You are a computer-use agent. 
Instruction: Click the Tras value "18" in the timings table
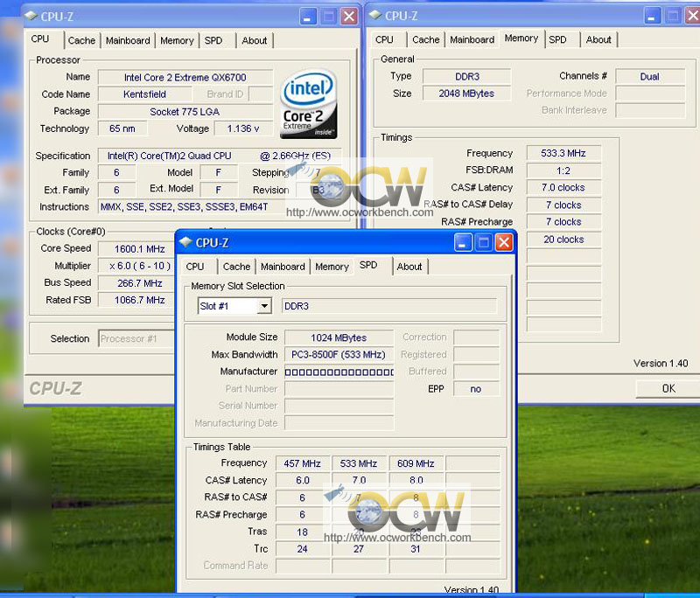coord(303,532)
